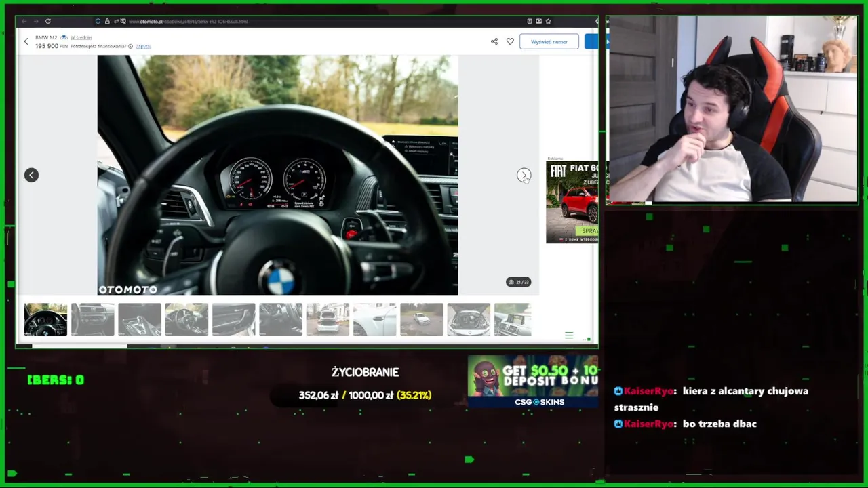Click the BMW M2 listing title

pos(46,37)
